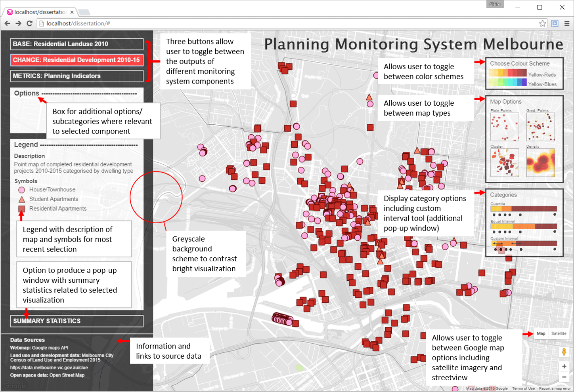
Task: Choose the Yellow-Blues colour scheme swatch
Action: click(508, 82)
